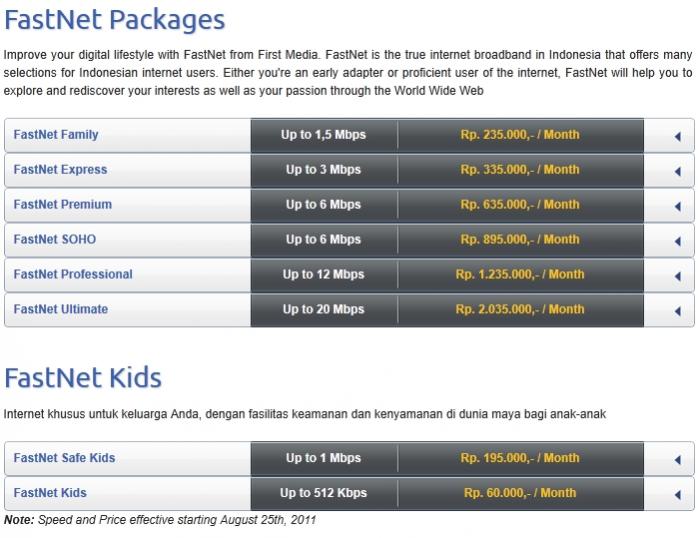Expand the FastNet Express row arrow

(678, 171)
